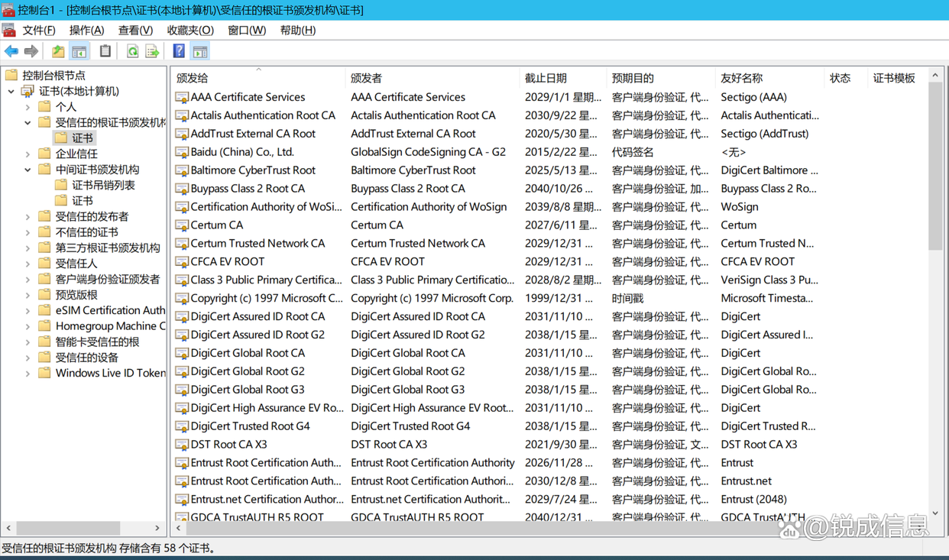Expand the 企业信任 tree node
Screen dimensions: 949x560
(x=28, y=154)
